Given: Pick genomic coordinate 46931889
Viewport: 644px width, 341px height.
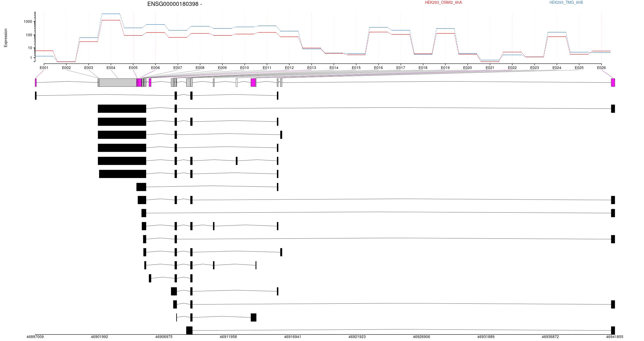Looking at the screenshot, I should click(486, 337).
